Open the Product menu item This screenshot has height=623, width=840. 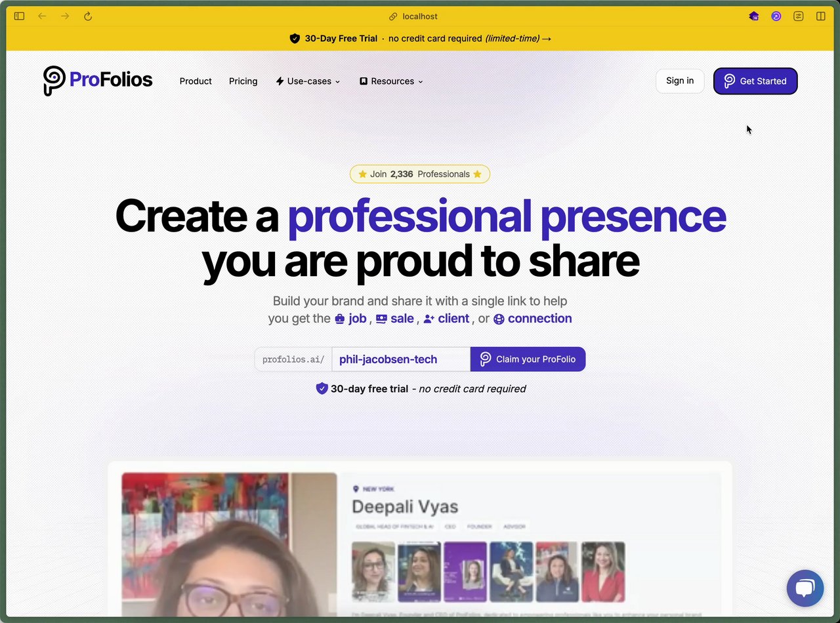pos(196,81)
